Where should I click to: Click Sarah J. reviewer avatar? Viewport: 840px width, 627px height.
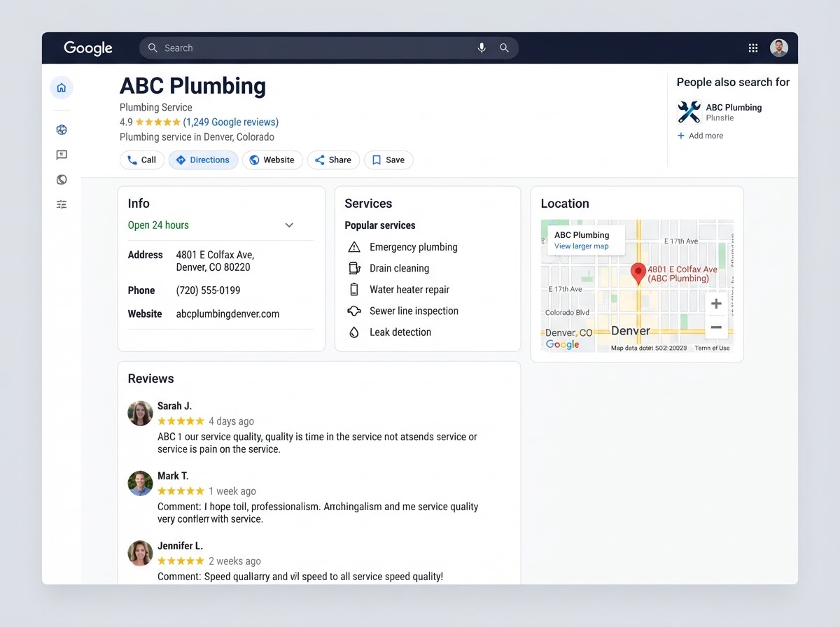pos(140,414)
